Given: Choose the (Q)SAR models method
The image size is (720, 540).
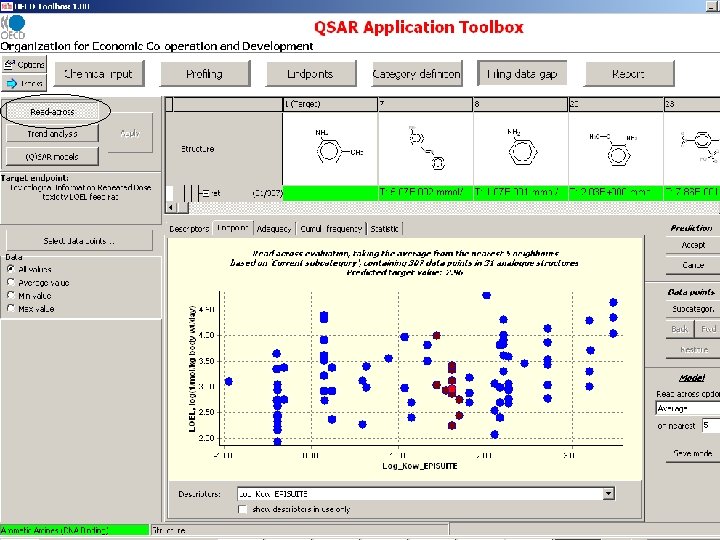Looking at the screenshot, I should [52, 157].
